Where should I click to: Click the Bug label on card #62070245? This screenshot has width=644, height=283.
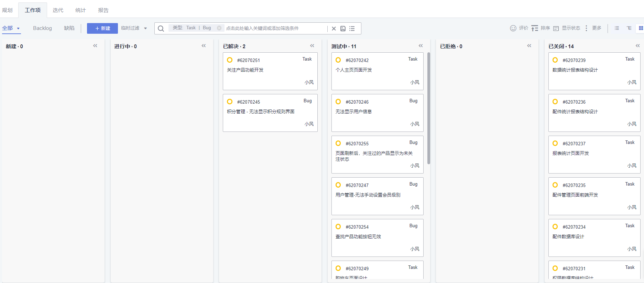(307, 101)
